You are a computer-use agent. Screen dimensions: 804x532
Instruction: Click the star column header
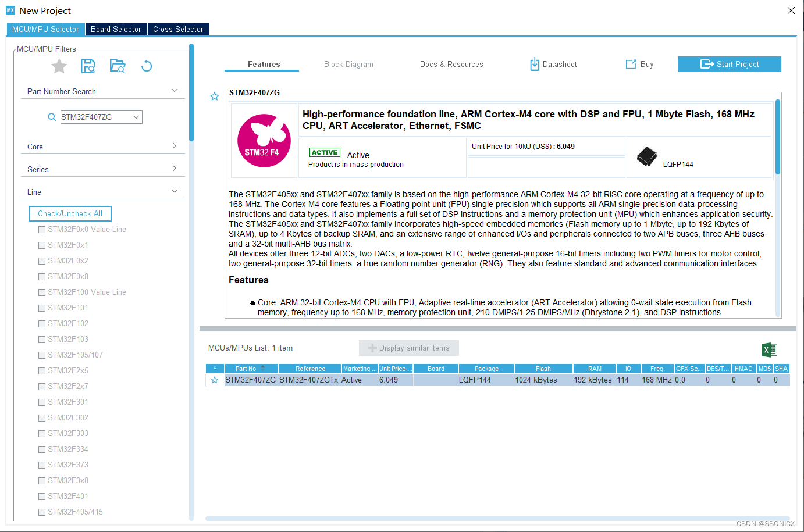[x=215, y=369]
